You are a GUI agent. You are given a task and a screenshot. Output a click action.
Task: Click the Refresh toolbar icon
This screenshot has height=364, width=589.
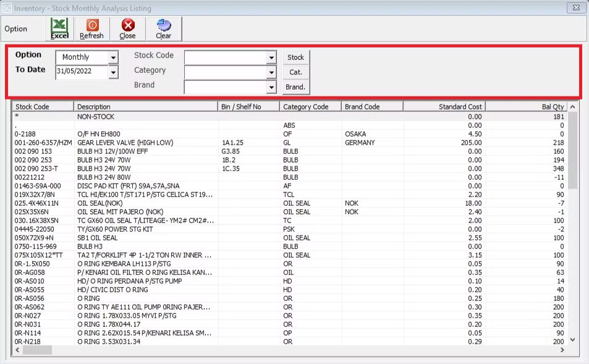[x=91, y=28]
